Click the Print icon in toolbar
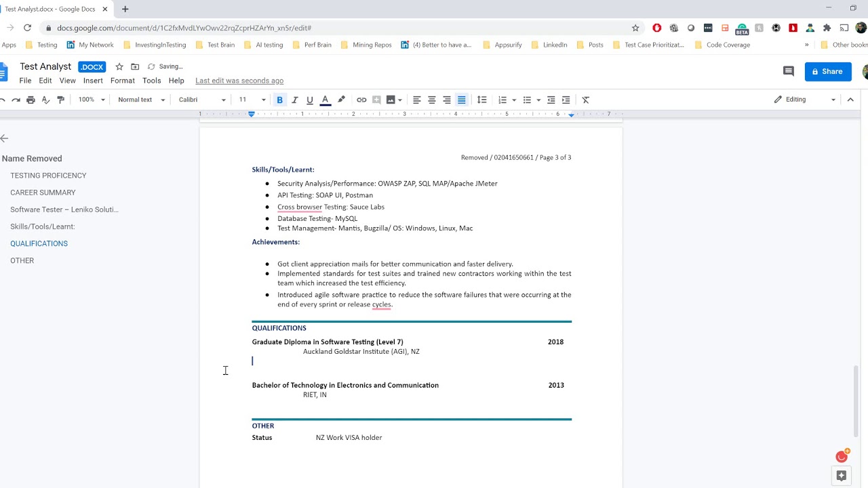868x488 pixels. tap(31, 100)
